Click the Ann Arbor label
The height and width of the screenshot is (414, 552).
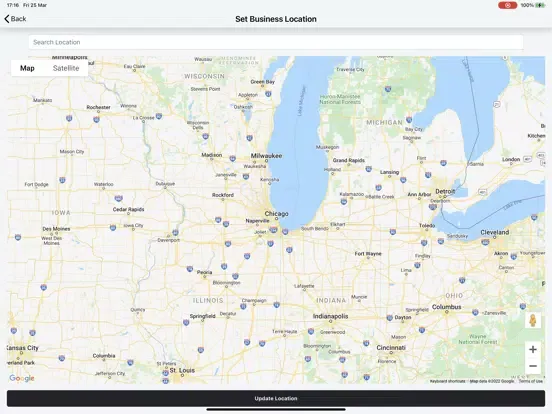(419, 194)
